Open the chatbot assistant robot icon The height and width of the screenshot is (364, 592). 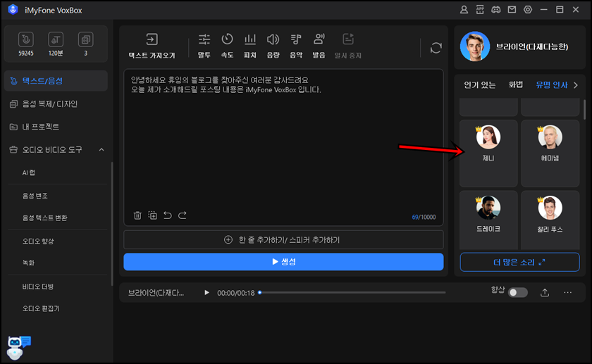point(18,347)
